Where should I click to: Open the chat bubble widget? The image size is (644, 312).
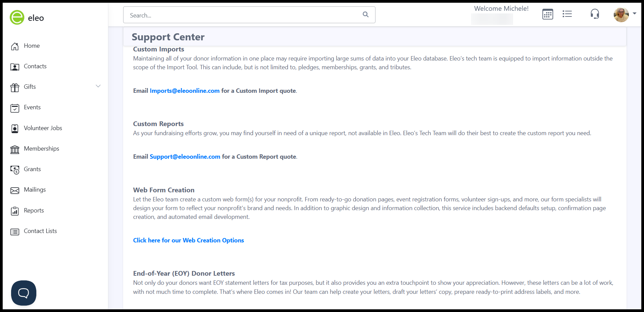[x=24, y=293]
